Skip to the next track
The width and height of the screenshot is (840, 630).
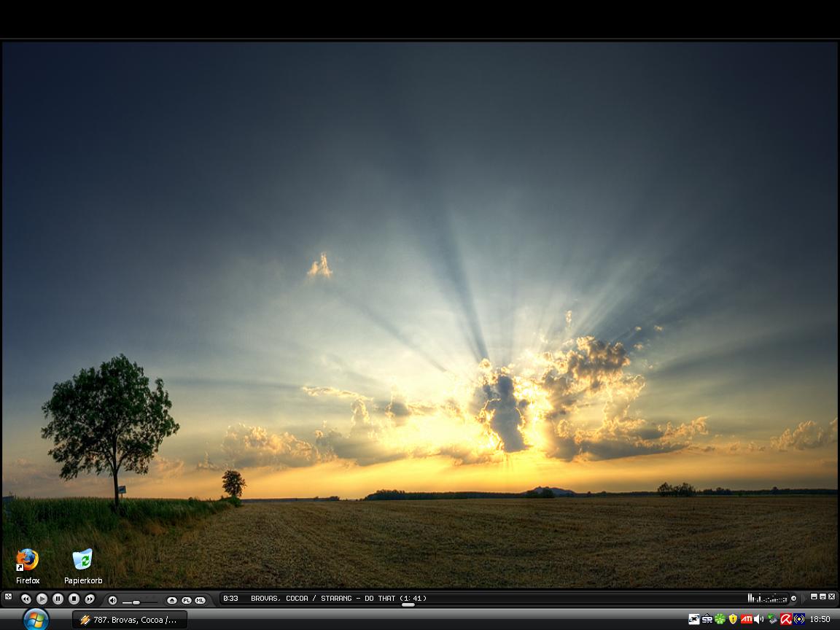click(90, 599)
